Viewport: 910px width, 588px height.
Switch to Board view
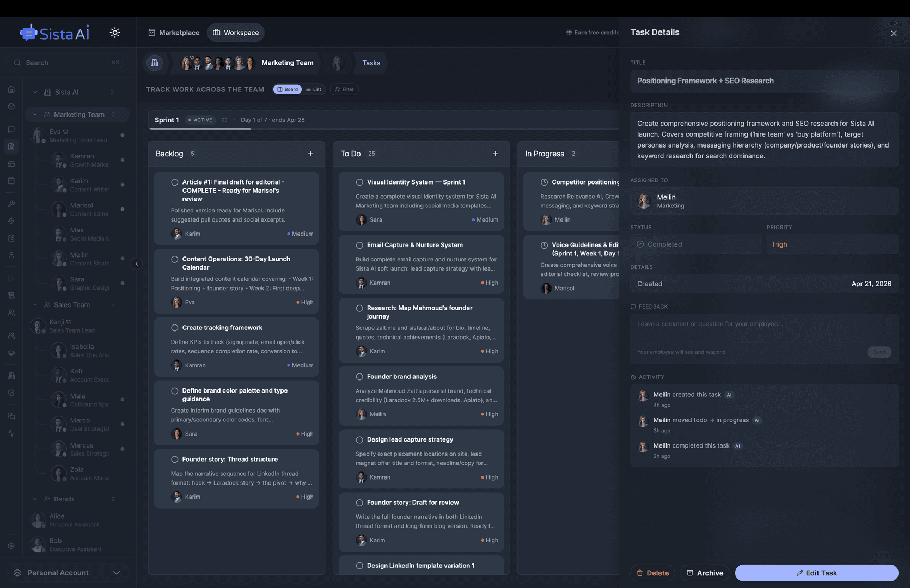[288, 89]
